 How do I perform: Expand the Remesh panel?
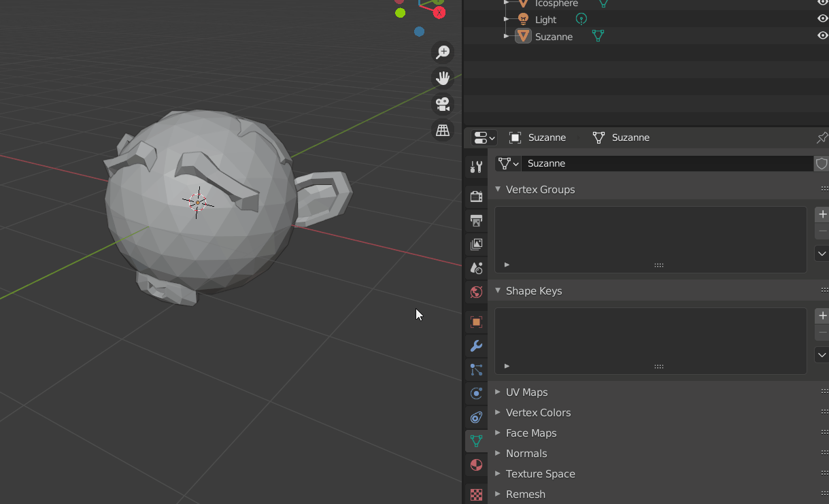click(498, 494)
